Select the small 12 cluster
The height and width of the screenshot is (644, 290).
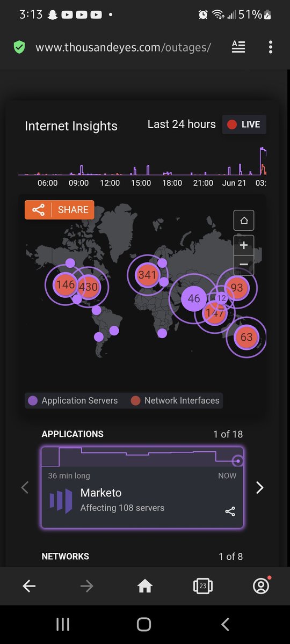221,298
